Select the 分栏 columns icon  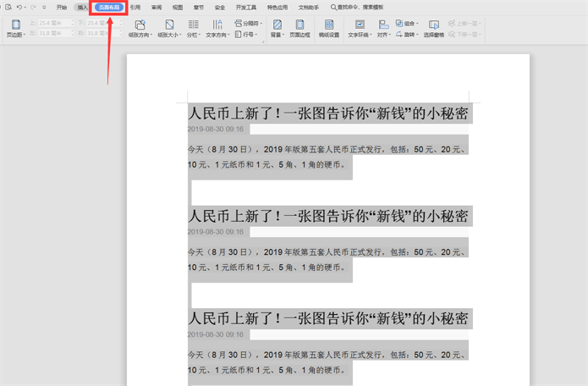click(x=192, y=25)
